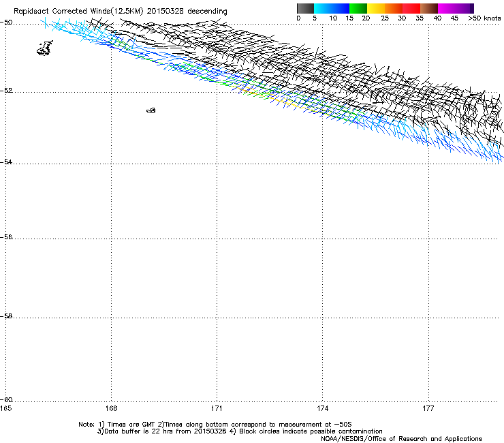Image resolution: width=504 pixels, height=443 pixels.
Task: Click the longitude label '174'
Action: tap(322, 408)
